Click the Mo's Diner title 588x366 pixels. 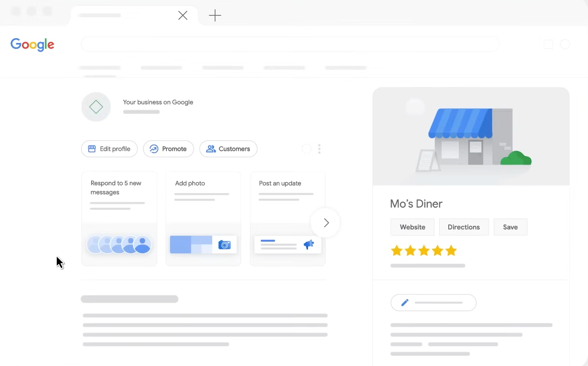pyautogui.click(x=416, y=204)
